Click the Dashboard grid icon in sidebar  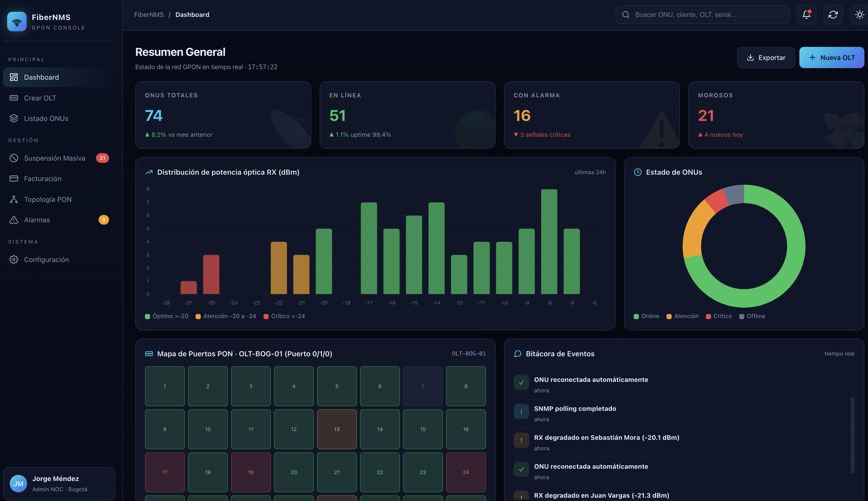point(14,77)
